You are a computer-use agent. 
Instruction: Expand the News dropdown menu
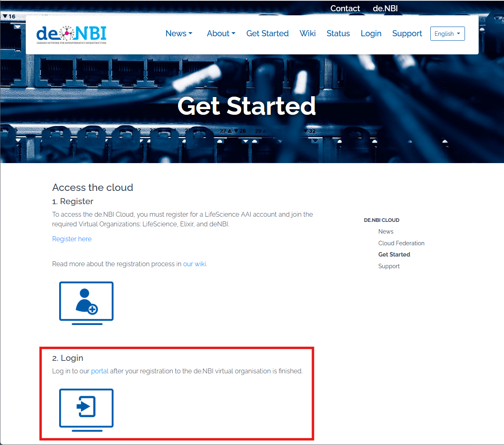tap(179, 33)
